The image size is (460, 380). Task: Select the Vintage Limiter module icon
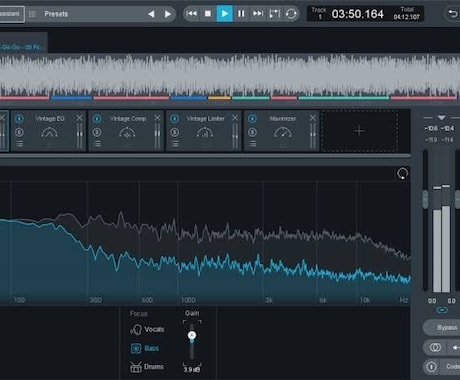pyautogui.click(x=205, y=133)
